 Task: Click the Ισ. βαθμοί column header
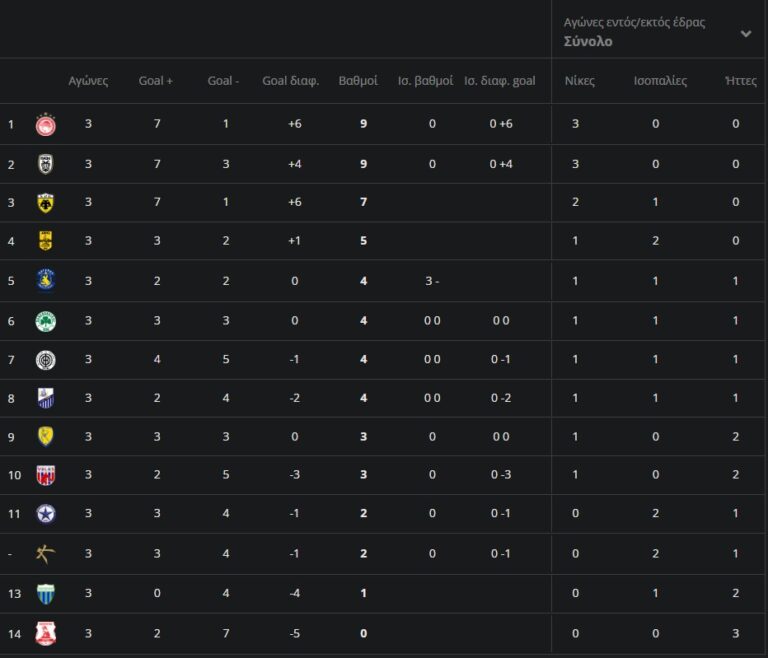coord(426,81)
